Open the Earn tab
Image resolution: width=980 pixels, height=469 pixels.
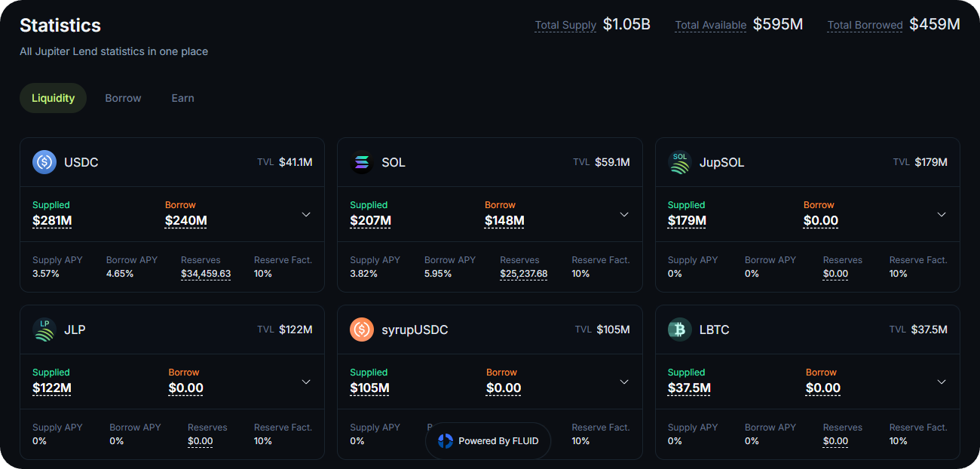pyautogui.click(x=182, y=98)
